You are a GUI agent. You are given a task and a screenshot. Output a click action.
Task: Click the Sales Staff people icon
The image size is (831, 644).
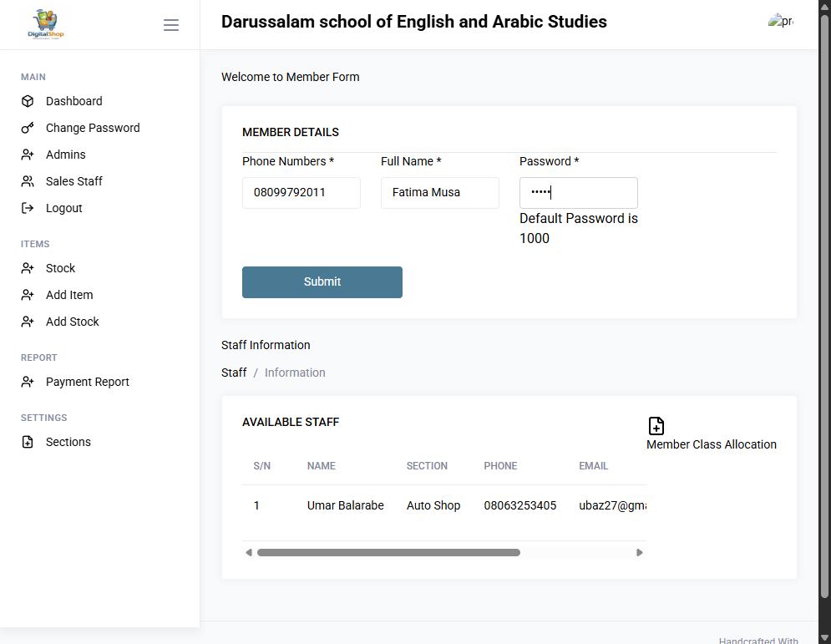(28, 181)
